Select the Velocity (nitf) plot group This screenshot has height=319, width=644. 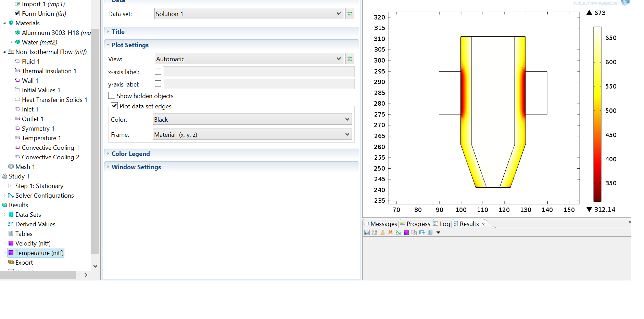pos(33,243)
